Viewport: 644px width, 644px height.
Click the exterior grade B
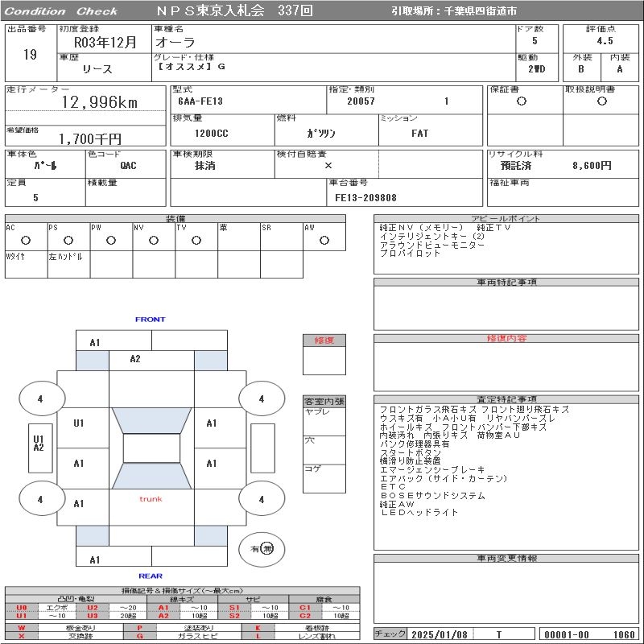(x=580, y=69)
